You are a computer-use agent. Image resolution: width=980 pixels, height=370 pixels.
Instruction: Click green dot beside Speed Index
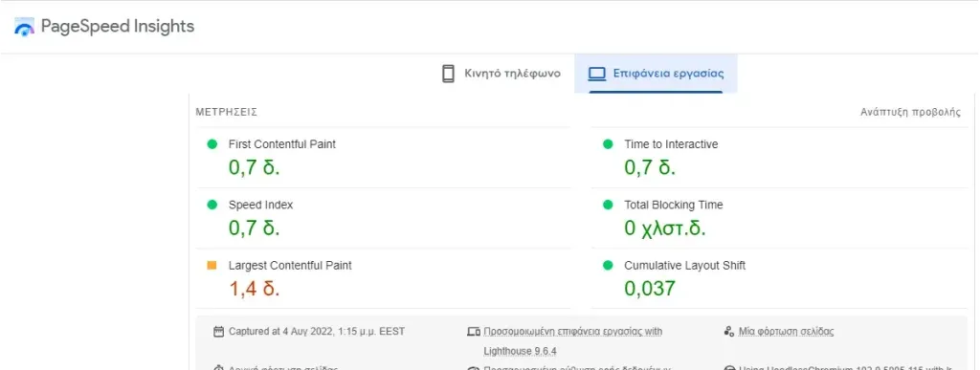pos(212,205)
